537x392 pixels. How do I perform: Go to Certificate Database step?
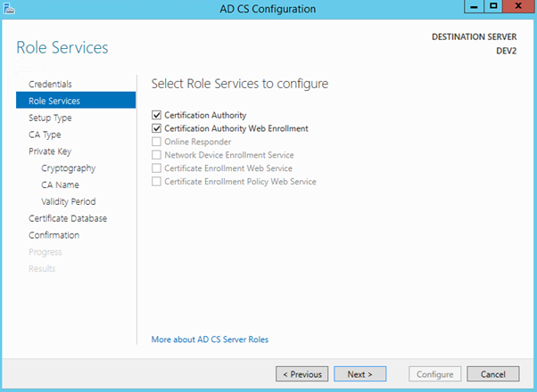[x=68, y=218]
